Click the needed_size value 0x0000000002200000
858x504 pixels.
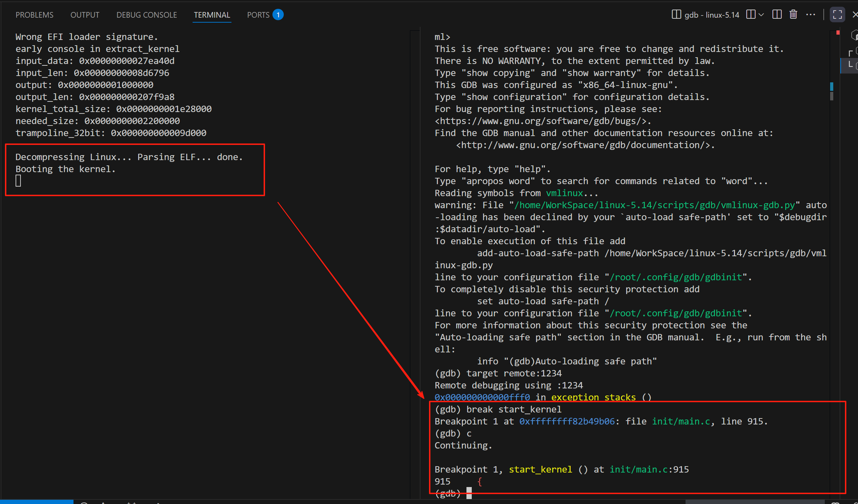click(x=132, y=121)
